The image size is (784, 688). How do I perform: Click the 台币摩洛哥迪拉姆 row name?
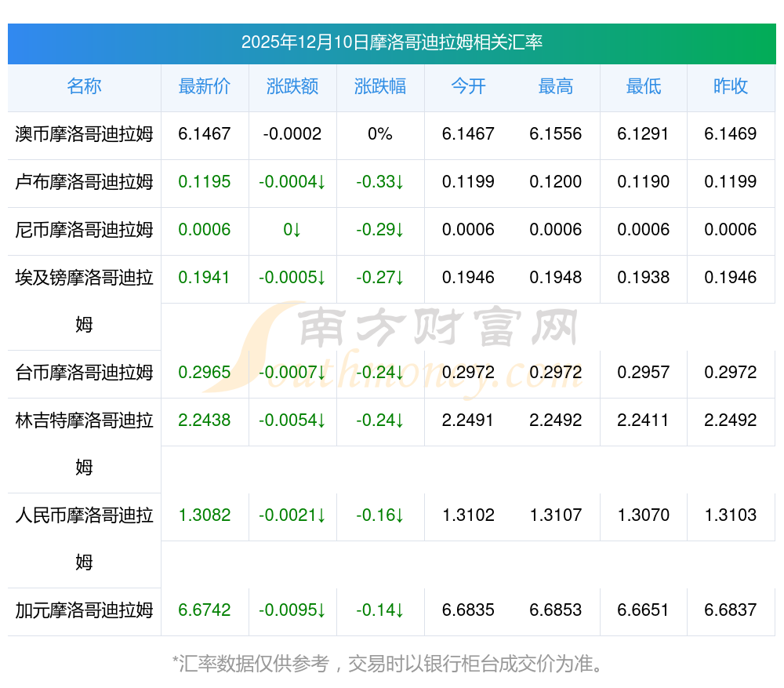point(84,373)
